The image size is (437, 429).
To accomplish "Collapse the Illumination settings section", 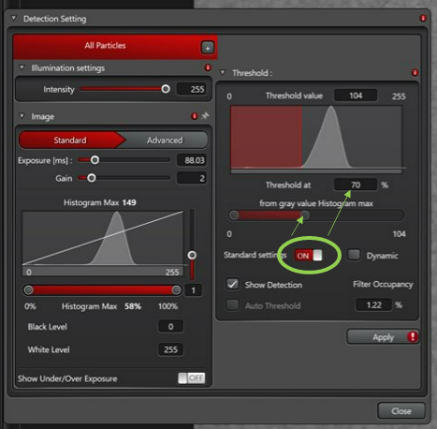I will [x=22, y=68].
